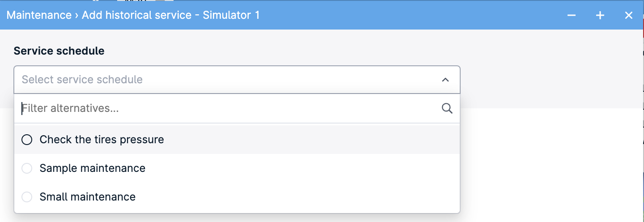Minimize the Add historical service window
This screenshot has height=222, width=644.
[x=571, y=15]
